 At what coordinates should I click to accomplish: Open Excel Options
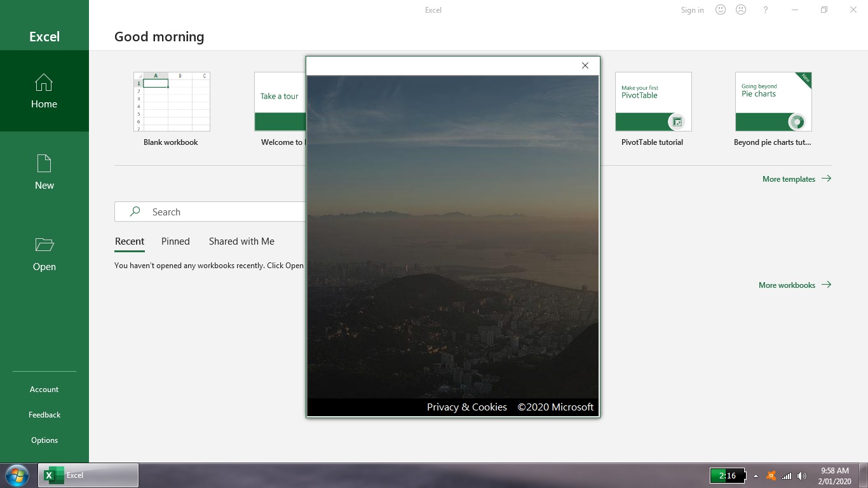[x=44, y=440]
